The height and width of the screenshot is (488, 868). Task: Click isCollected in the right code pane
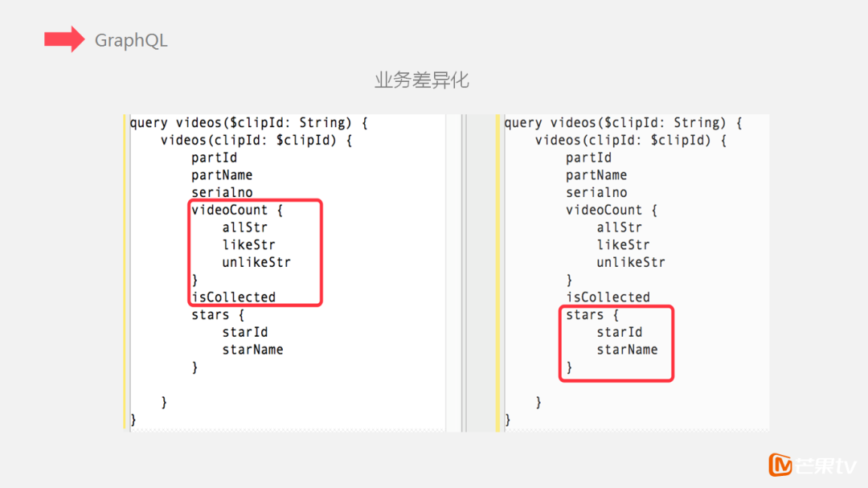(608, 297)
